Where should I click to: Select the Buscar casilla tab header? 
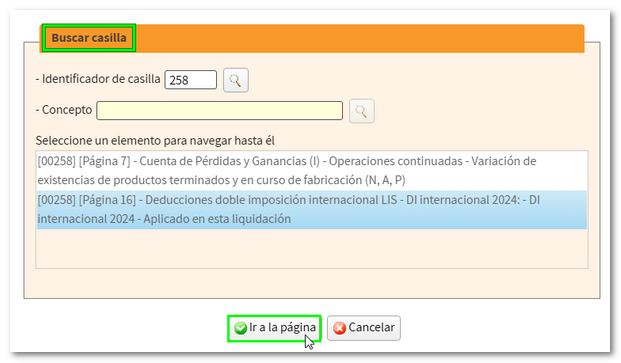click(89, 38)
